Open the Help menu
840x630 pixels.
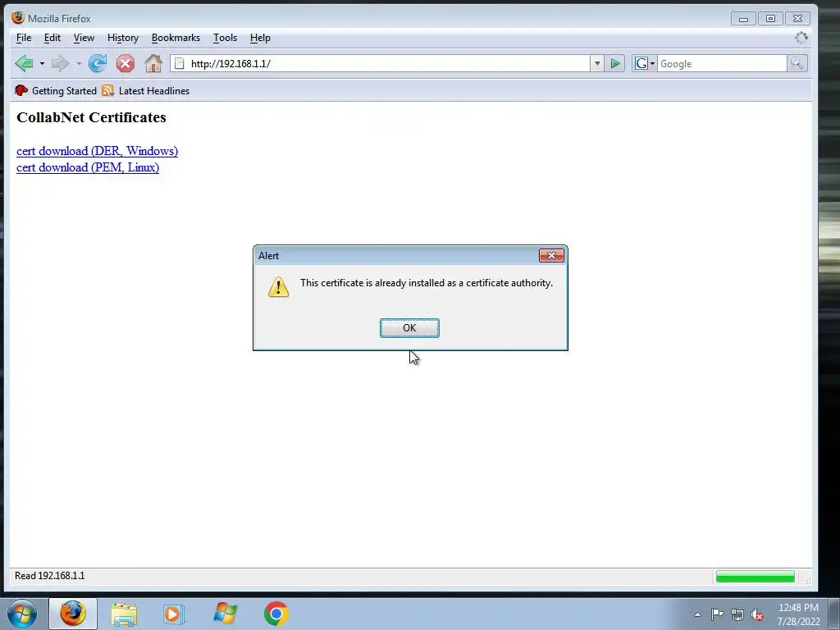[x=260, y=38]
